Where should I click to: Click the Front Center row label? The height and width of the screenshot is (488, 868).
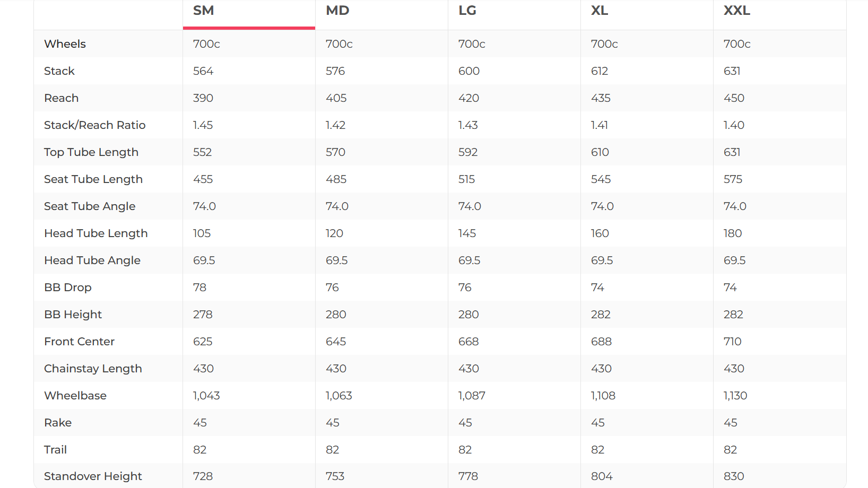[80, 342]
